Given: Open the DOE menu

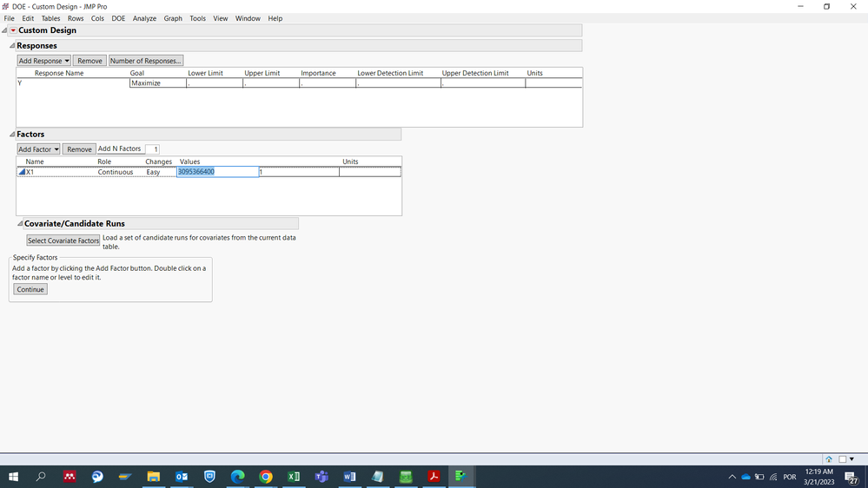Looking at the screenshot, I should pyautogui.click(x=118, y=18).
